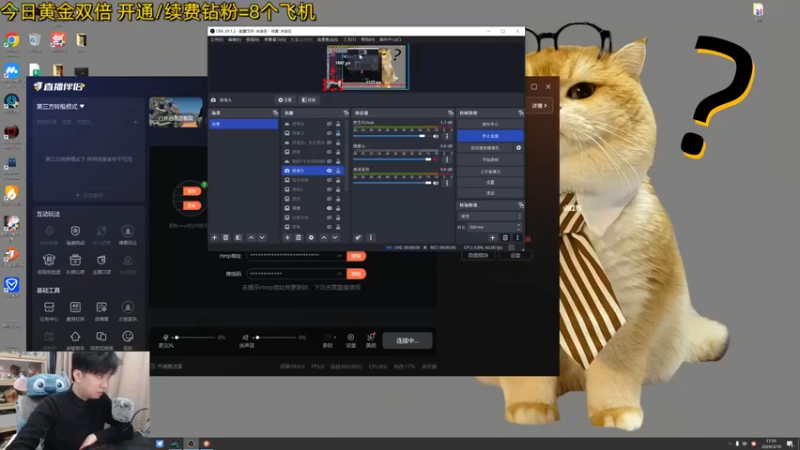Screen dimensions: 800x450
Task: Reveal hidden 推流码 with field toggle
Action: 339,274
